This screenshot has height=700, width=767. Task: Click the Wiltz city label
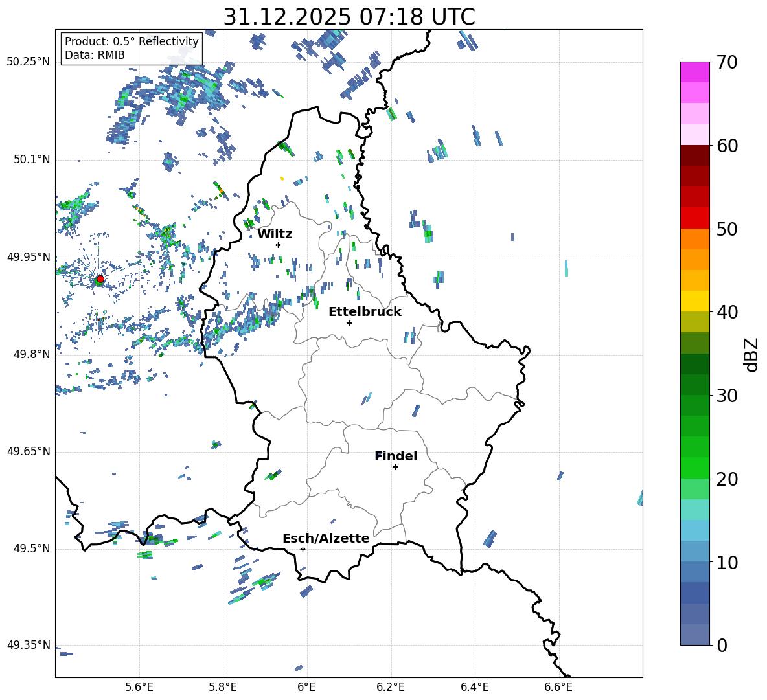[275, 234]
